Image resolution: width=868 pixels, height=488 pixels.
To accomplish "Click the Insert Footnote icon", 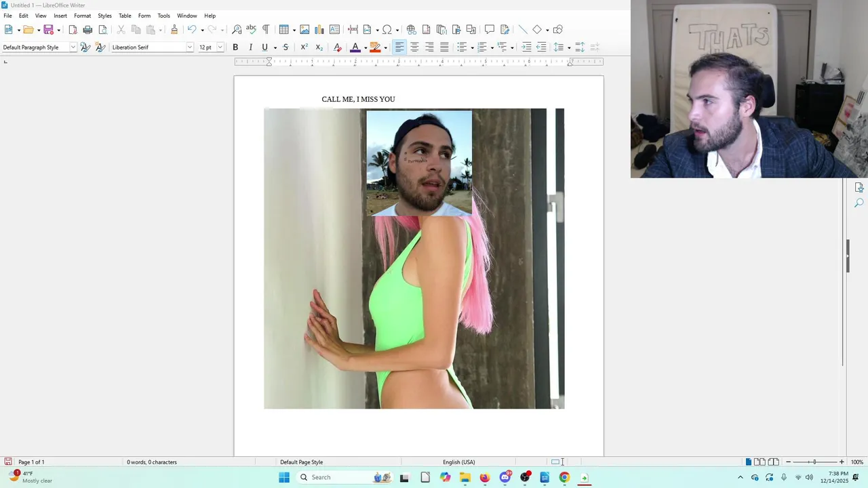I will pos(426,29).
